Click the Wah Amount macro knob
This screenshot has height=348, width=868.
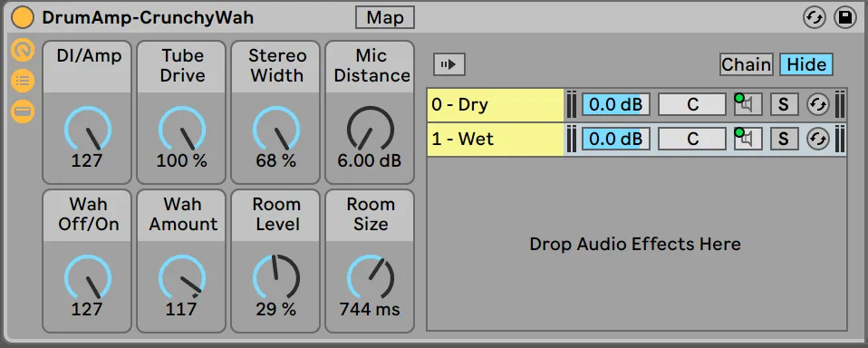point(181,278)
